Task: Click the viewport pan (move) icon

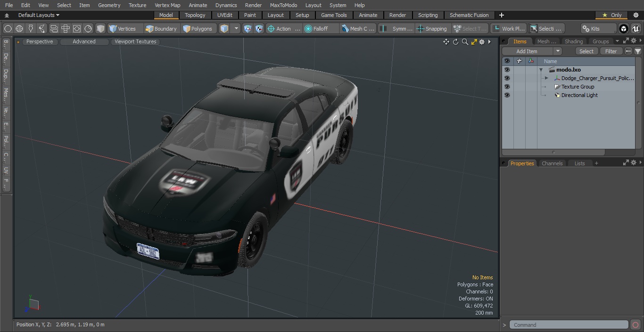Action: click(x=446, y=42)
